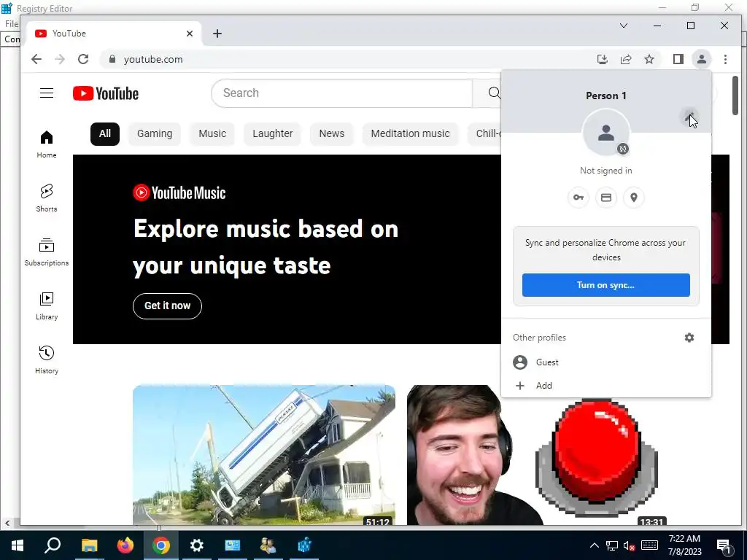The image size is (747, 560).
Task: Open Chrome side panel
Action: [678, 59]
